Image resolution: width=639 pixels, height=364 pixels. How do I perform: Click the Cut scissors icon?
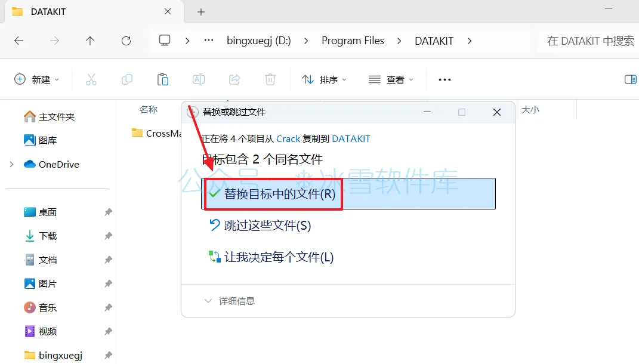[x=91, y=79]
